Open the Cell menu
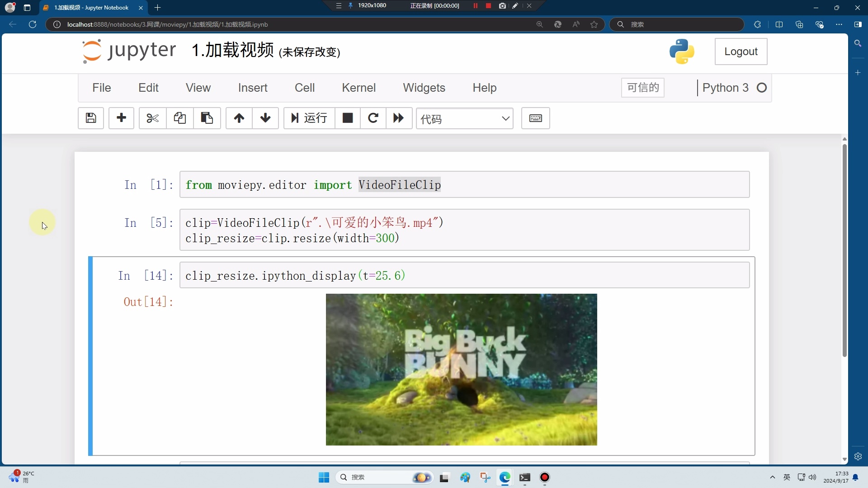 [305, 88]
